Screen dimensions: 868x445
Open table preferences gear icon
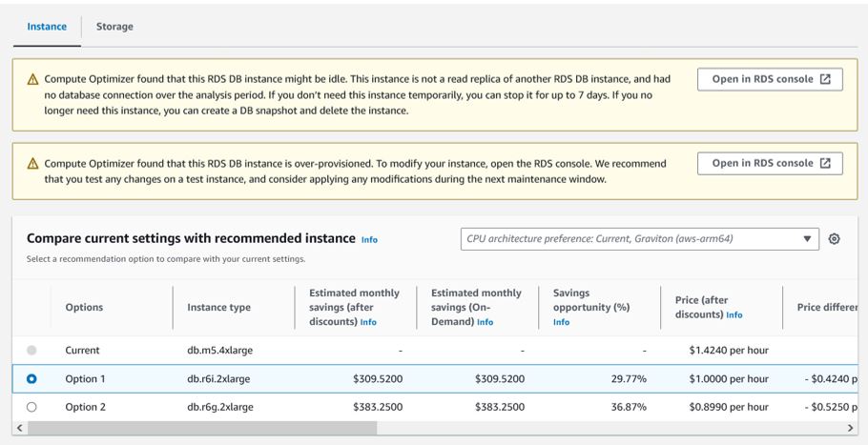click(834, 239)
